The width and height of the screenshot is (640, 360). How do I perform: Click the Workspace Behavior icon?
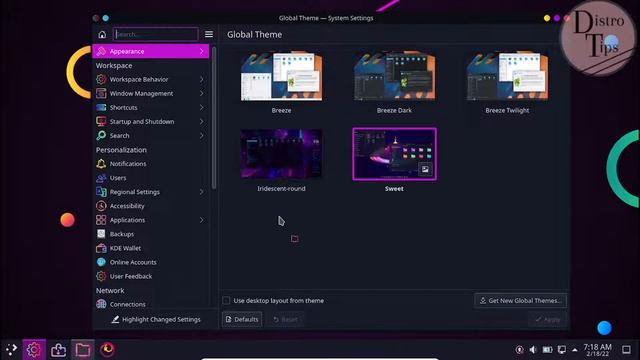coord(101,79)
